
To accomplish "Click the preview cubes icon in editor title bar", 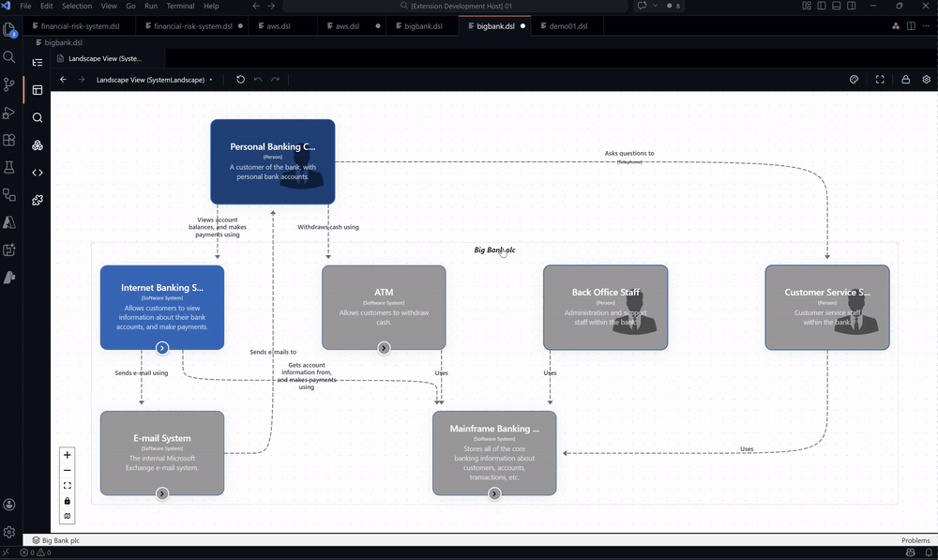I will click(x=896, y=26).
